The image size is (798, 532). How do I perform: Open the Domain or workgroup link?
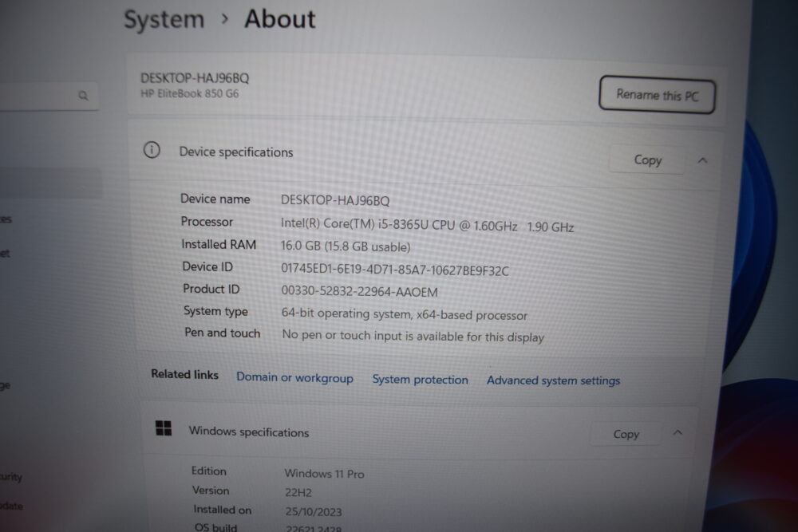pos(294,378)
